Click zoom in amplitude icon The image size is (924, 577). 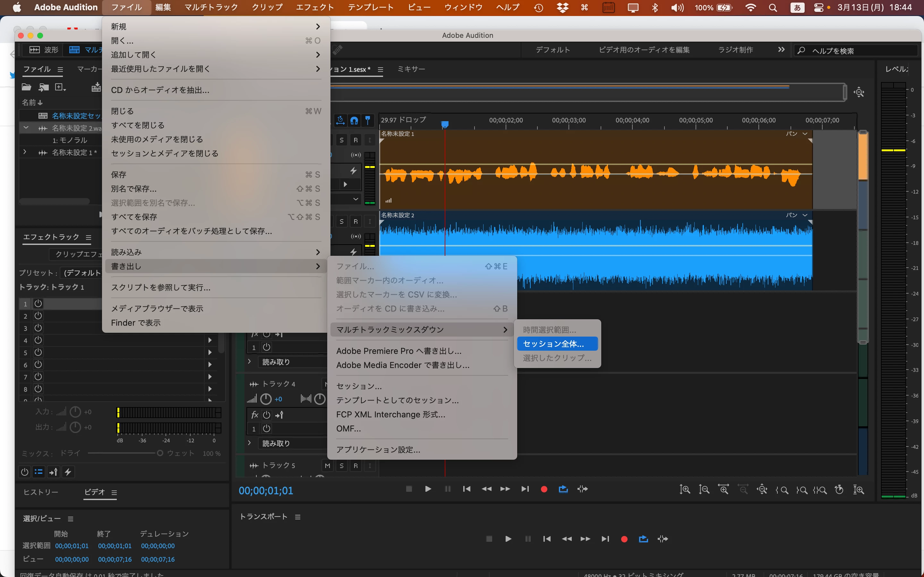click(x=685, y=489)
